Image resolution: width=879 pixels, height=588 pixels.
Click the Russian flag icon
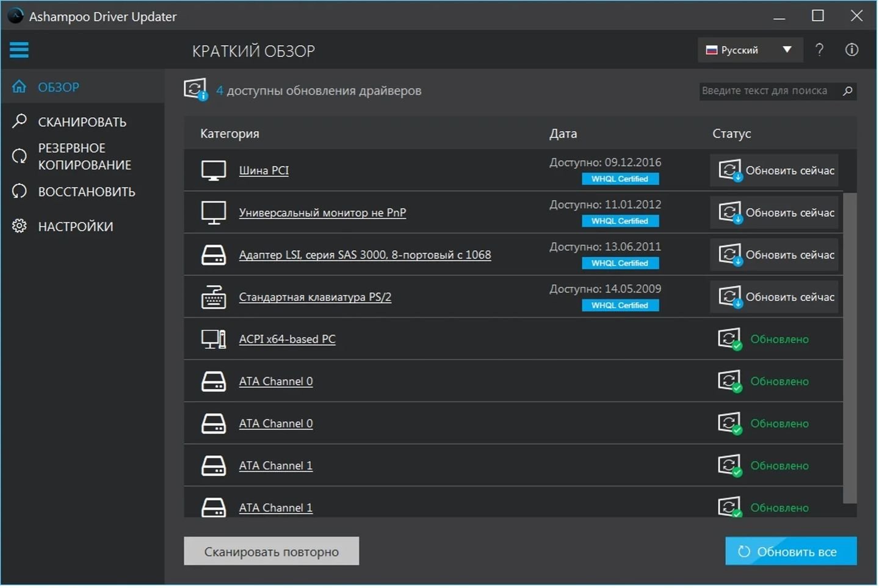pyautogui.click(x=712, y=50)
